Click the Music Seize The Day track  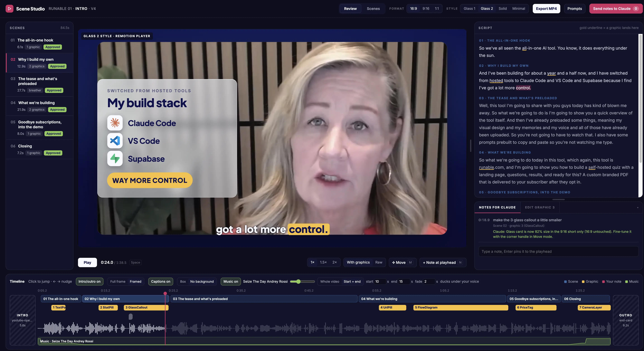click(324, 341)
